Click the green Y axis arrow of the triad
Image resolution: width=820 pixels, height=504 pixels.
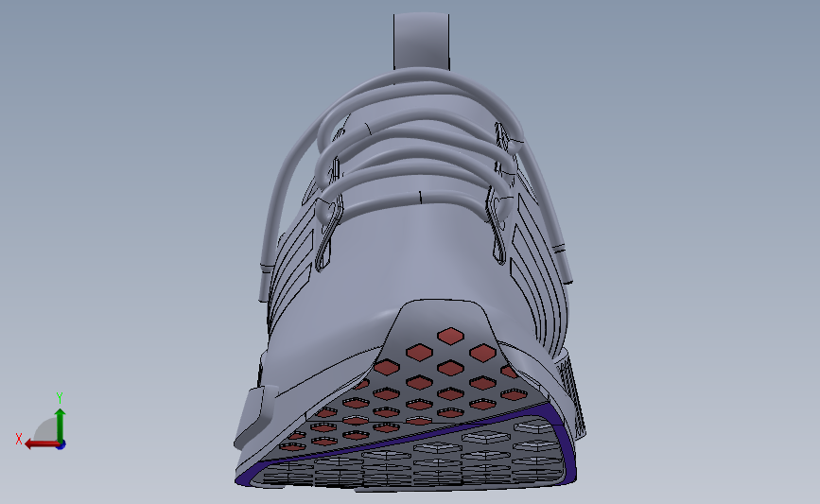pyautogui.click(x=61, y=426)
